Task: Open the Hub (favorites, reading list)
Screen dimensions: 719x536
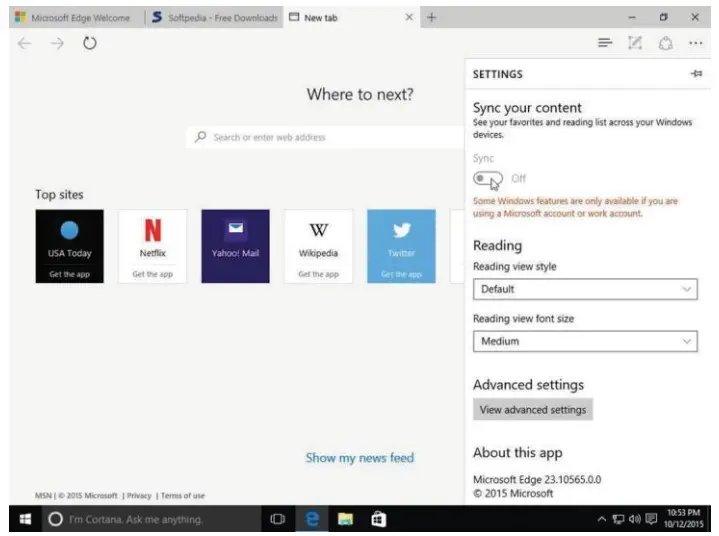Action: (x=605, y=43)
